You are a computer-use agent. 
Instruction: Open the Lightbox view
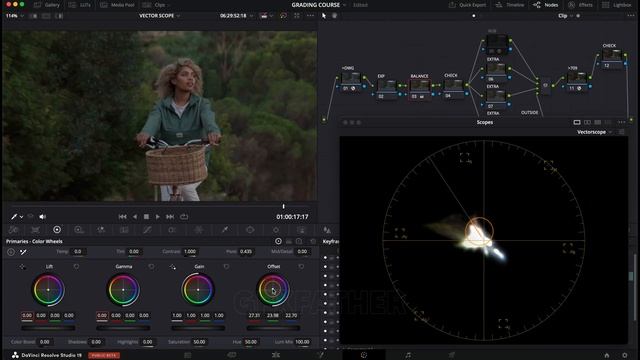click(617, 5)
